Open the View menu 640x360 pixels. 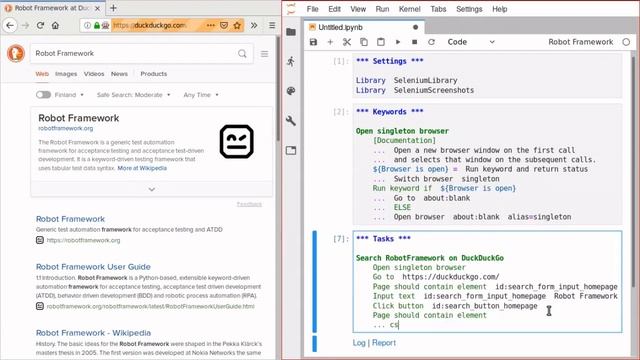click(358, 9)
